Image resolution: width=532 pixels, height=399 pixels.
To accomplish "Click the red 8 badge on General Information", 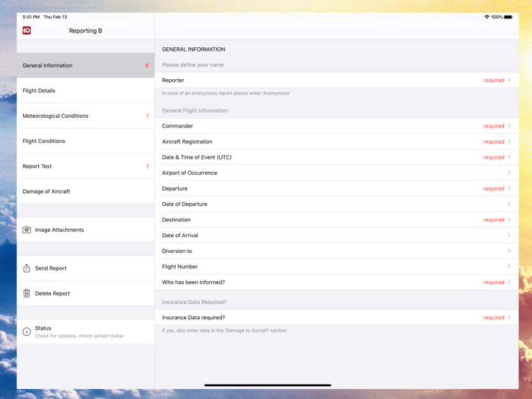I will 147,65.
